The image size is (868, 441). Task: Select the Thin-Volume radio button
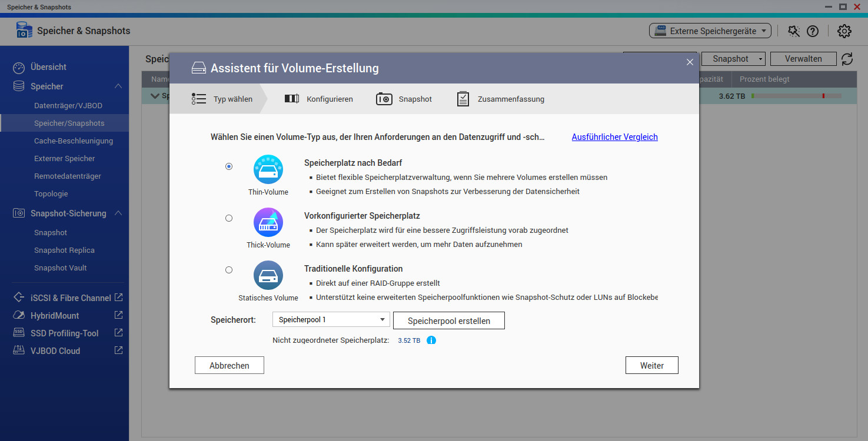tap(229, 166)
